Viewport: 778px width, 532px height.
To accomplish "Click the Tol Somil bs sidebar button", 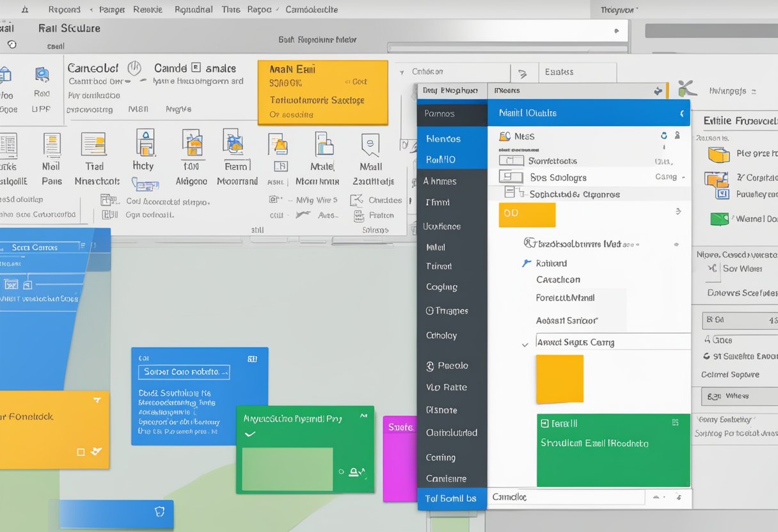I will pos(452,499).
